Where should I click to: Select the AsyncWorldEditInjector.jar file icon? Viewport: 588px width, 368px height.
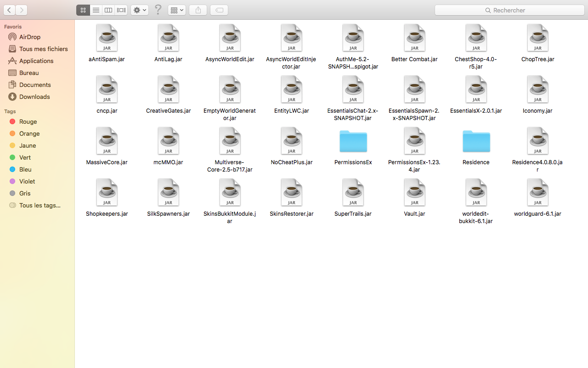[x=292, y=38]
